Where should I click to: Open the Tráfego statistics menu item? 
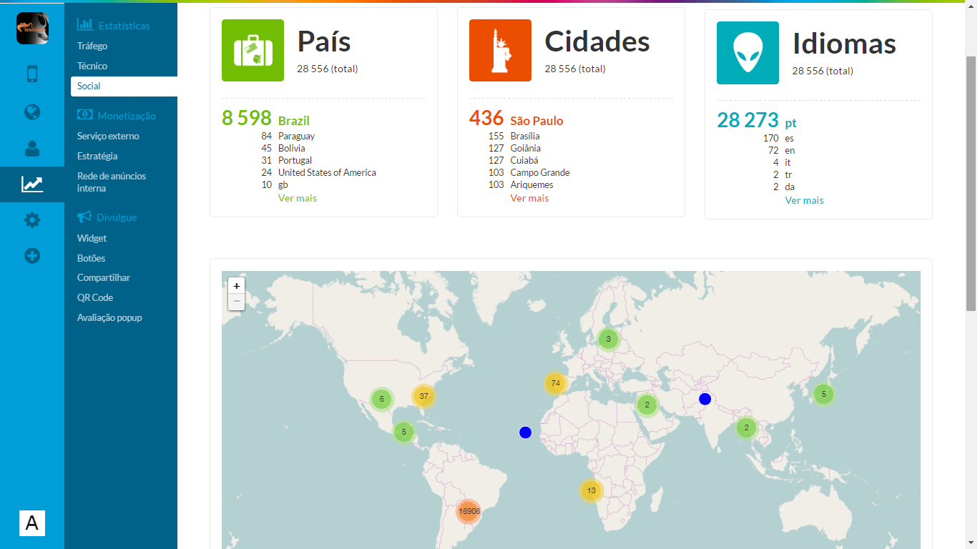coord(92,46)
